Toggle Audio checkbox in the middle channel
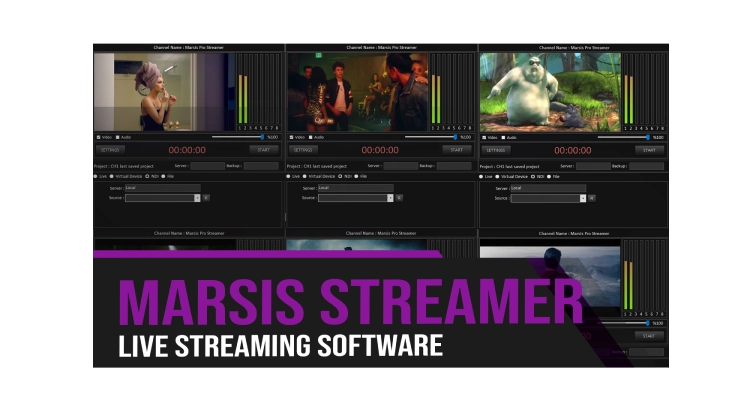The width and height of the screenshot is (750, 405). (x=310, y=137)
